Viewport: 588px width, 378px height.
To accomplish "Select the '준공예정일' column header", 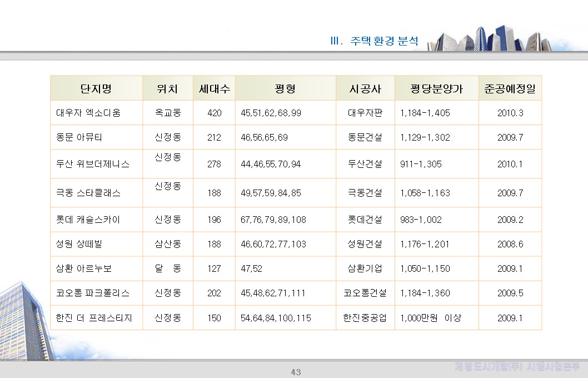I will (x=510, y=87).
